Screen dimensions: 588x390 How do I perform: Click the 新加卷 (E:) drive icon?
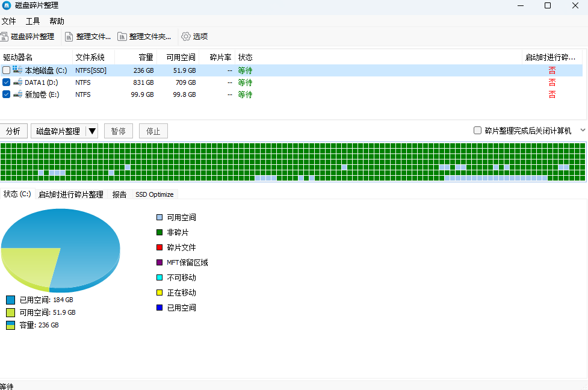[x=17, y=94]
